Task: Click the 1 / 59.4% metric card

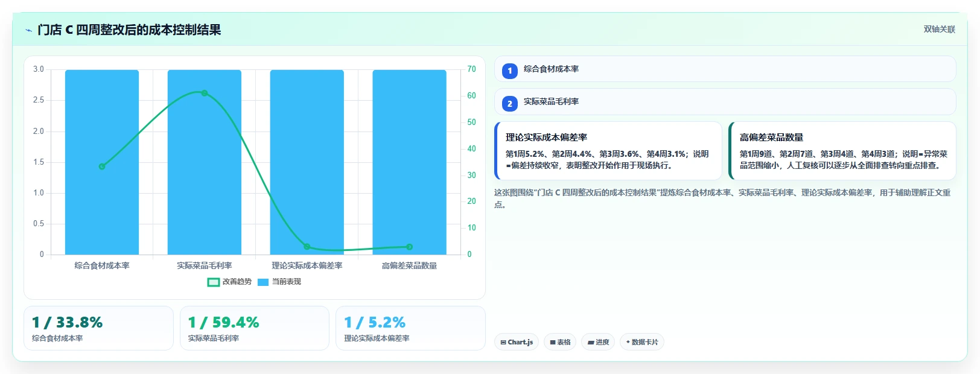Action: tap(255, 328)
